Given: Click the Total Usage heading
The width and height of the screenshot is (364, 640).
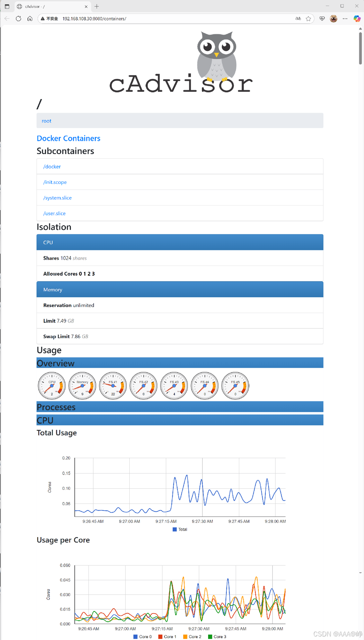Looking at the screenshot, I should [57, 433].
